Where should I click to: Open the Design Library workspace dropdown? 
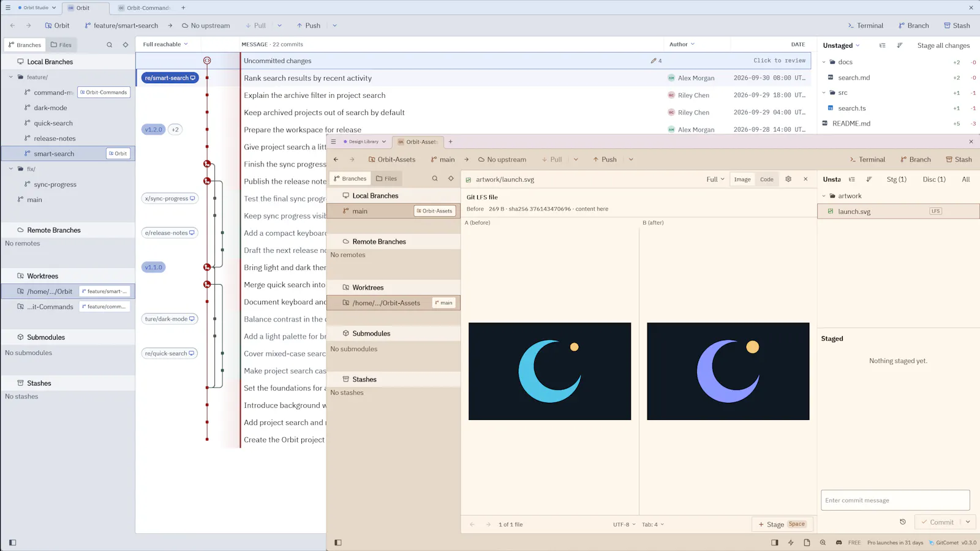(x=364, y=141)
